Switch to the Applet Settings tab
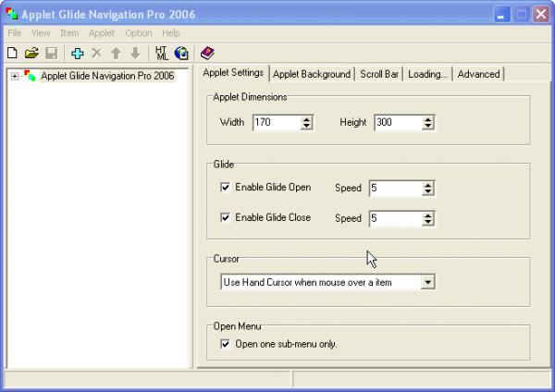 pos(233,73)
